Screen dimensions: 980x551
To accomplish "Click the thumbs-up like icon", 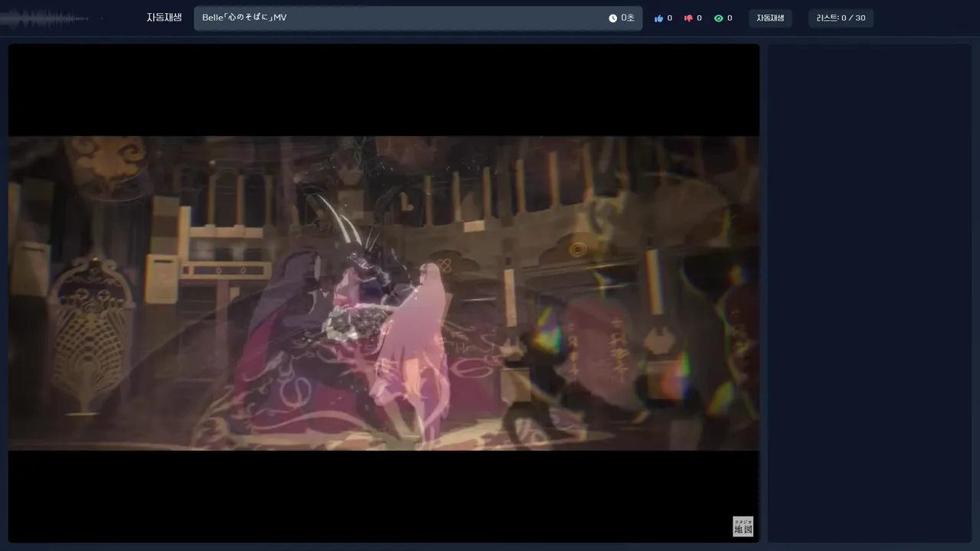I will pos(658,18).
